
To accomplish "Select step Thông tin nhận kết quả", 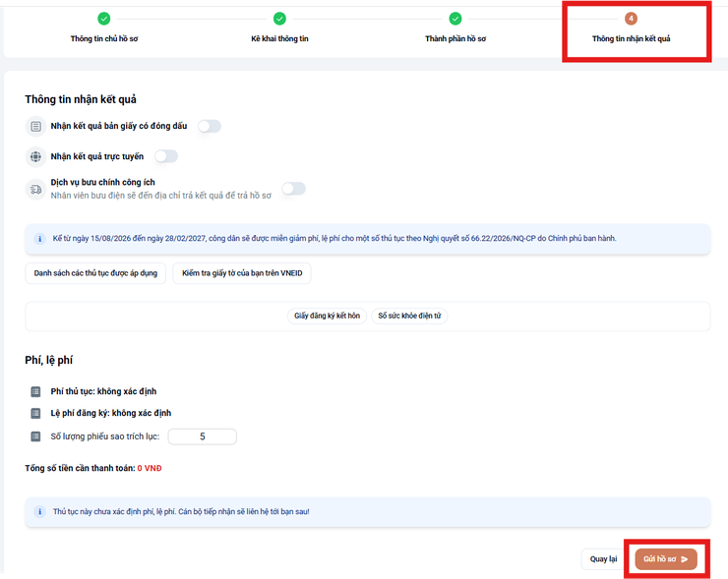I will [631, 38].
